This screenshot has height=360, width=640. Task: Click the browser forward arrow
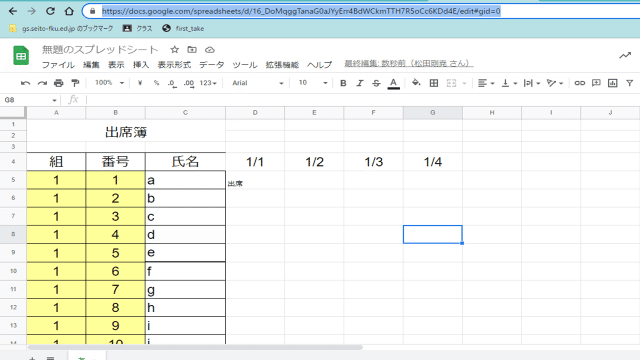pyautogui.click(x=31, y=11)
